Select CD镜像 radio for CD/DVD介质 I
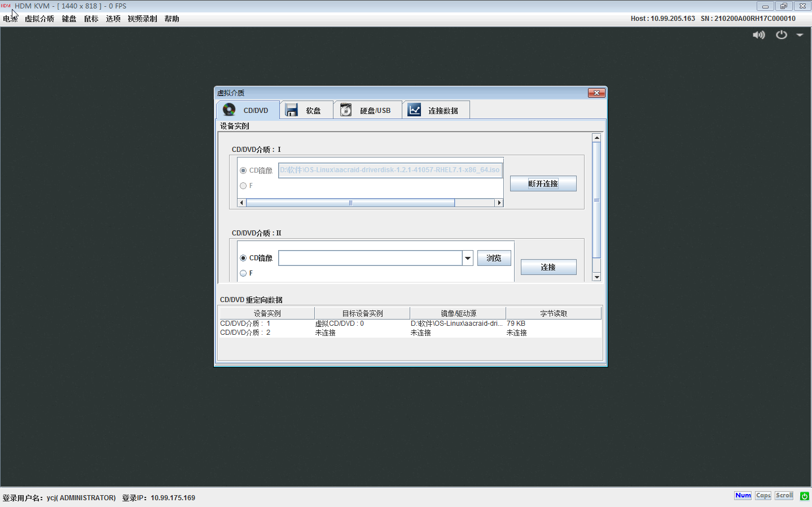Image resolution: width=812 pixels, height=507 pixels. 243,171
